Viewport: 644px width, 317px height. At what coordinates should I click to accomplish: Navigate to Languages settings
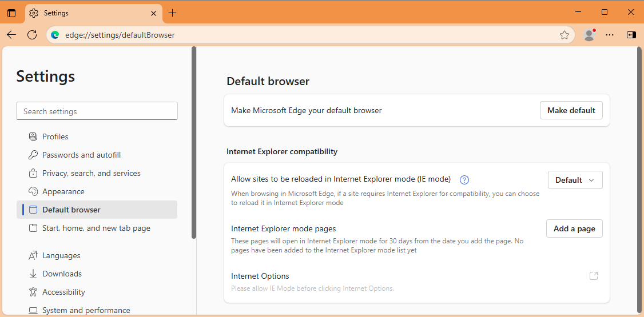pos(61,255)
